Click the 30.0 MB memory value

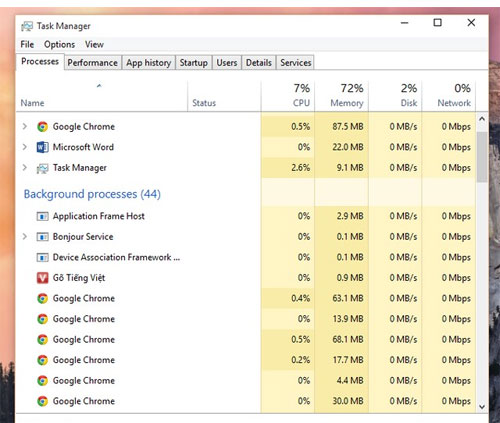tap(348, 401)
